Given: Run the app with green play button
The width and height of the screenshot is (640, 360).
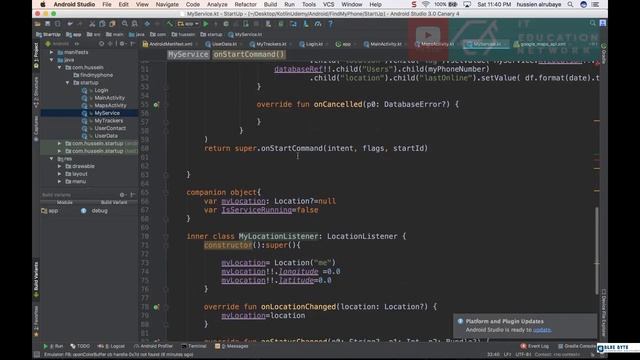Looking at the screenshot, I should [x=206, y=24].
